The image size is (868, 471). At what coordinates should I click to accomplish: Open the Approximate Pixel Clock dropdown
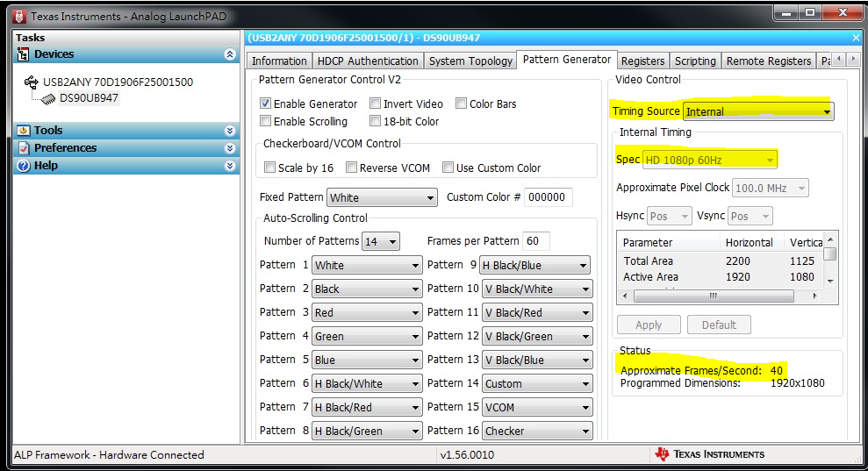coord(770,189)
